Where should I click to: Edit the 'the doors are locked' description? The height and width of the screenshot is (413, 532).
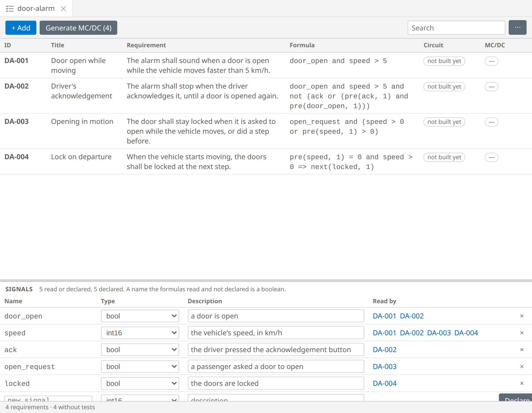(x=276, y=383)
